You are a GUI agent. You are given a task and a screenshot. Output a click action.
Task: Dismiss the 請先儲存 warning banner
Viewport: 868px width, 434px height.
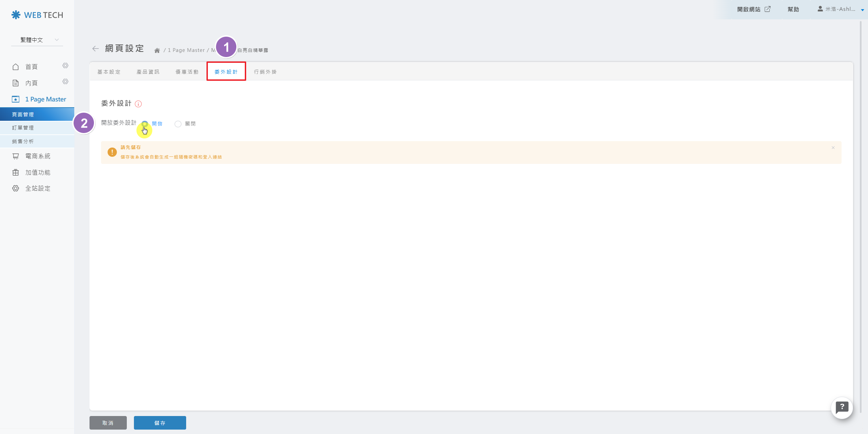tap(833, 148)
